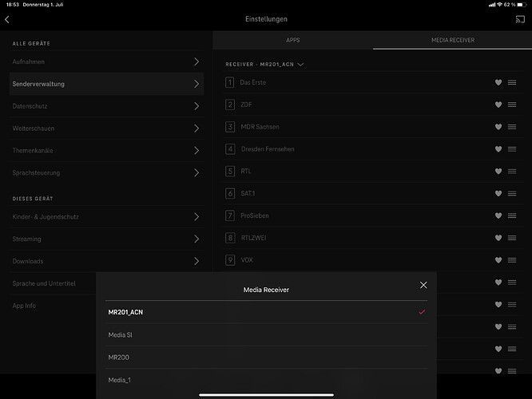Select Media_1 receiver
This screenshot has width=532, height=399.
pyautogui.click(x=266, y=380)
